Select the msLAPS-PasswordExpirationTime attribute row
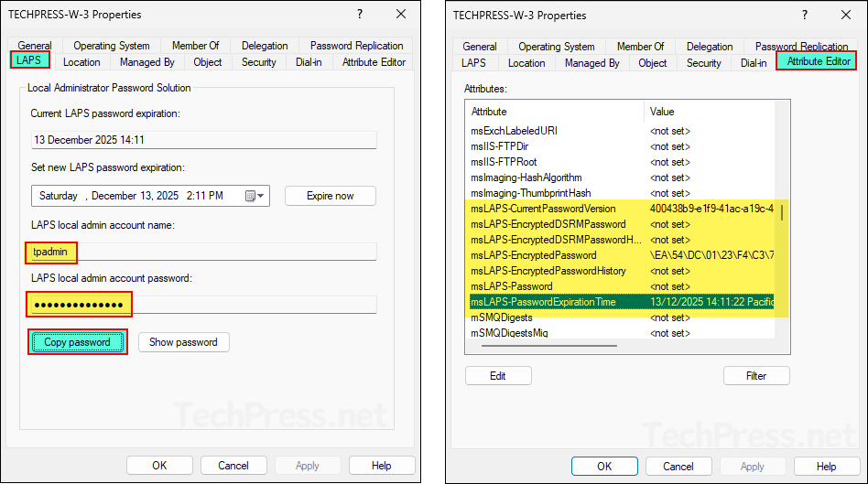The height and width of the screenshot is (484, 868). 622,302
